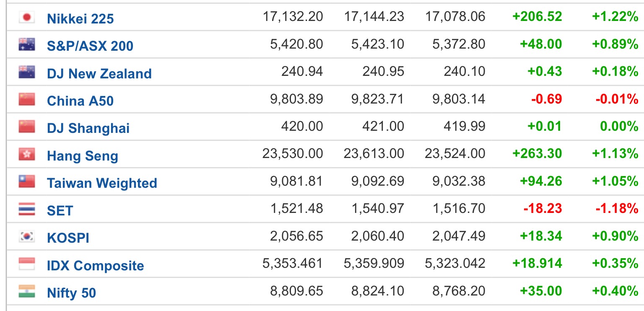Click the SET change value -18.23

pyautogui.click(x=543, y=208)
